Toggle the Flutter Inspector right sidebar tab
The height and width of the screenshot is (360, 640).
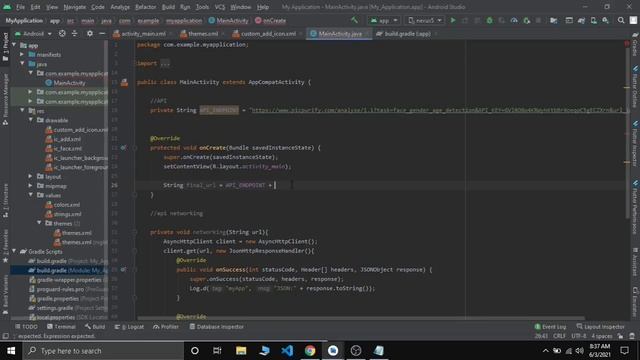[635, 143]
